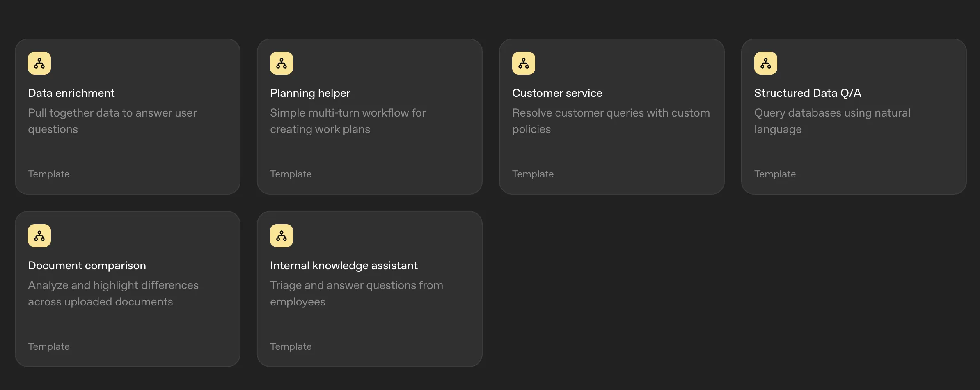Click the Internal knowledge assistant workflow icon
980x390 pixels.
click(281, 235)
